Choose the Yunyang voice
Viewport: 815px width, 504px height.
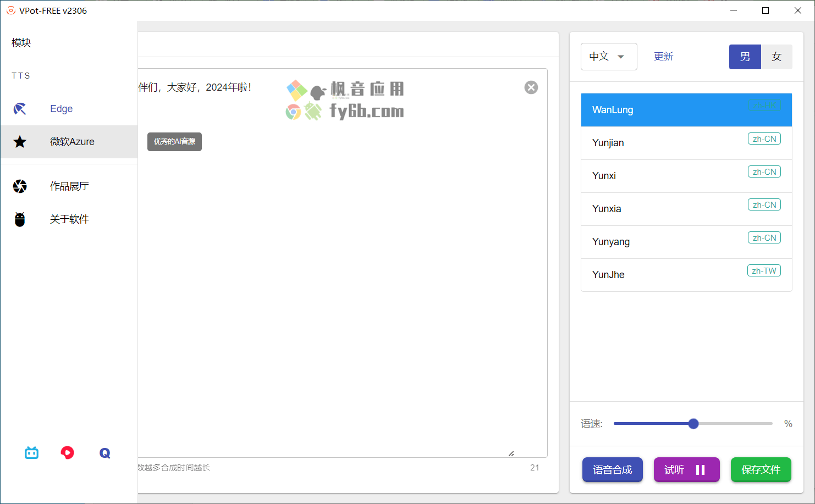point(686,242)
